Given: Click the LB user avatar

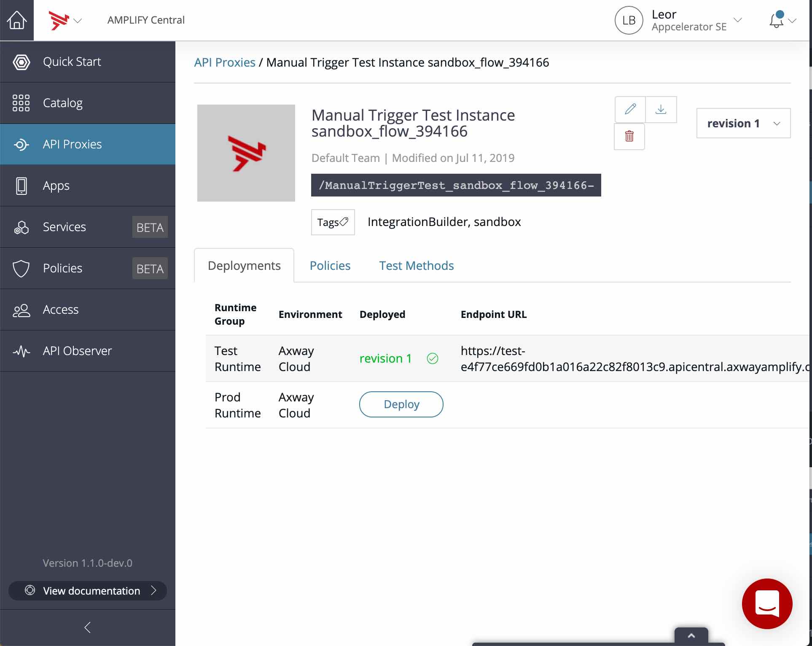Looking at the screenshot, I should (x=629, y=20).
